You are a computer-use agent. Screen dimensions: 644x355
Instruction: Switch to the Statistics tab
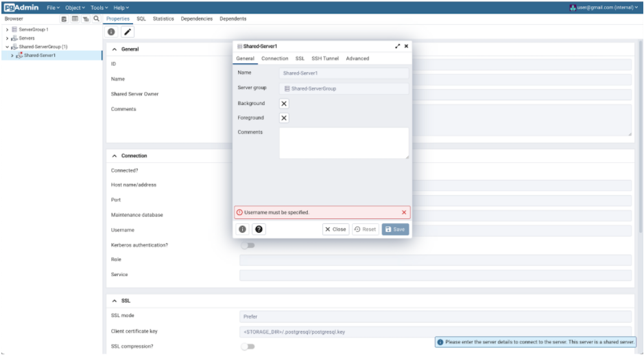tap(163, 19)
